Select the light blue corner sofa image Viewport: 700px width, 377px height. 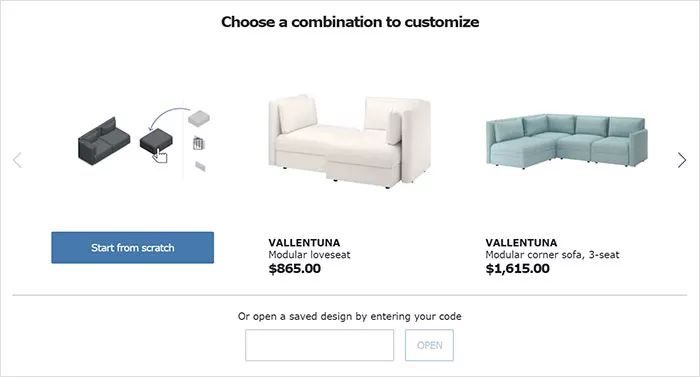pyautogui.click(x=567, y=141)
